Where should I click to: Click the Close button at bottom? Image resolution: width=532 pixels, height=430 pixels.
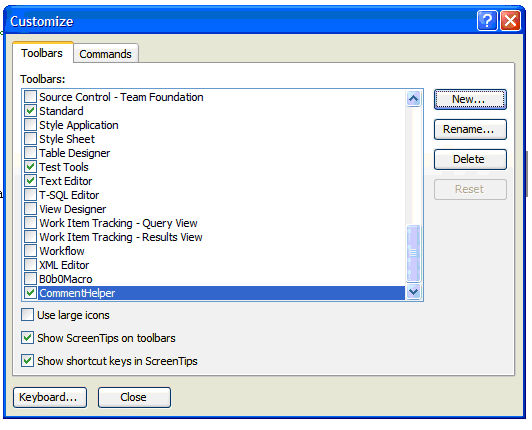point(134,397)
